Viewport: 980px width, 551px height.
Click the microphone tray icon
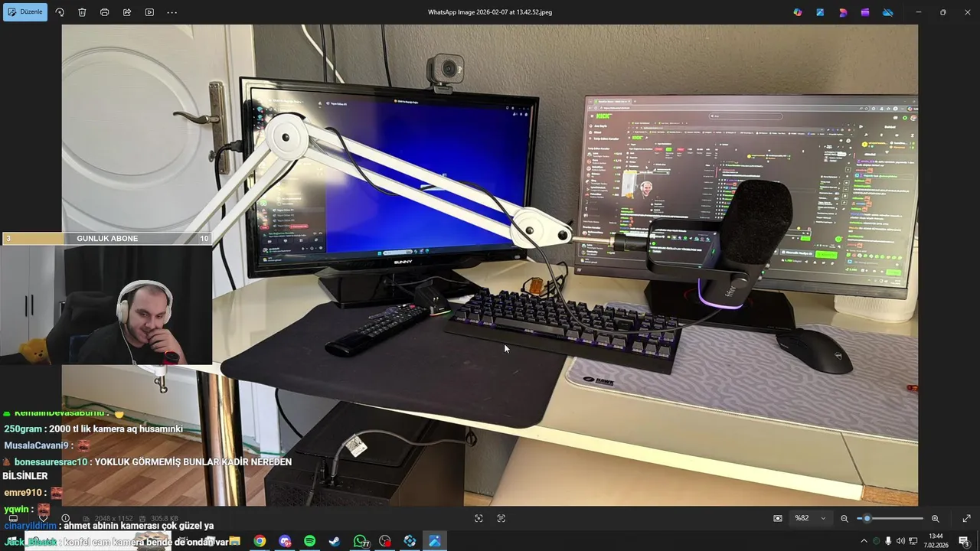(888, 541)
